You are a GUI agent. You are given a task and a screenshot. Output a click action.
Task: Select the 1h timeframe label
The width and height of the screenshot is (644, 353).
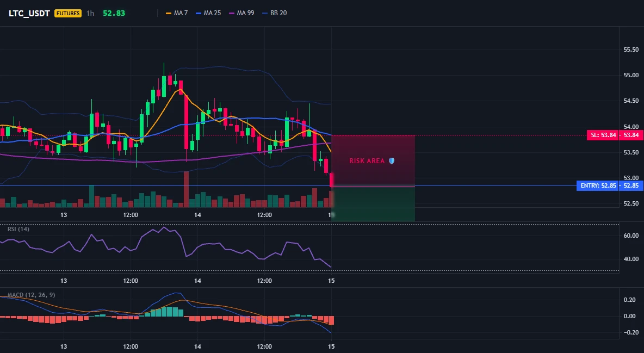point(90,13)
